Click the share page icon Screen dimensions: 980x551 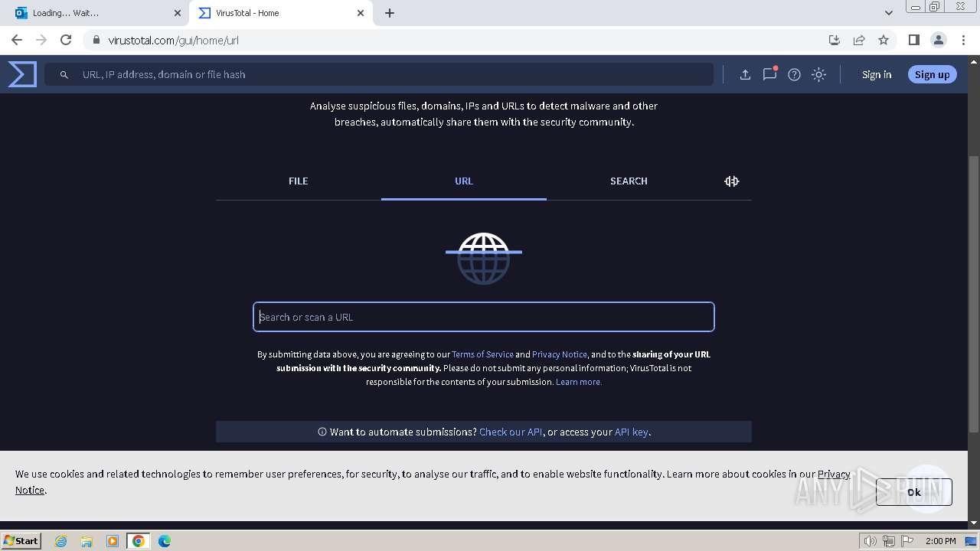pyautogui.click(x=859, y=40)
